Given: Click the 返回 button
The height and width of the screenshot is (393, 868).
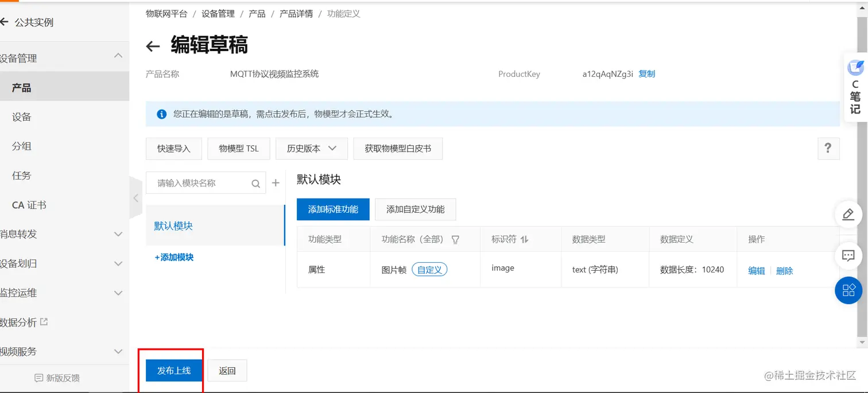Looking at the screenshot, I should (227, 371).
